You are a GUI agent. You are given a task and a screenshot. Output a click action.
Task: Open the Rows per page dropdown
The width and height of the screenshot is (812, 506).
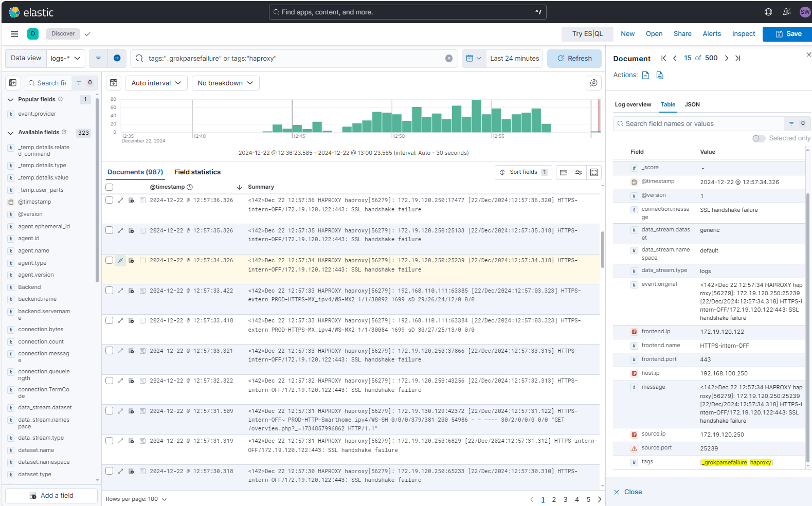pyautogui.click(x=136, y=499)
